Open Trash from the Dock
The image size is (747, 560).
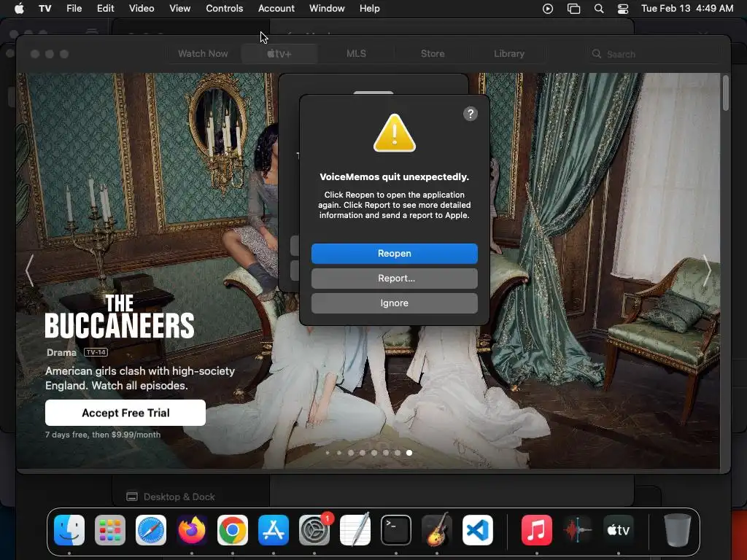[678, 529]
